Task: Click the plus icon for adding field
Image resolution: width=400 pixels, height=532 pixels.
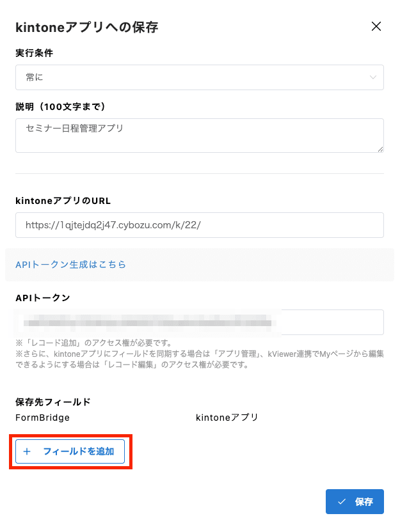Action: pos(27,451)
